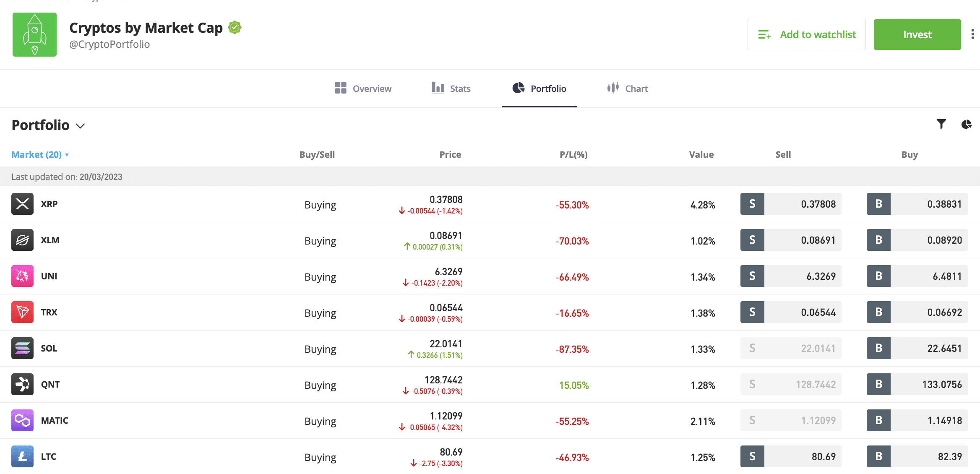
Task: Click the SOL coin logo
Action: (22, 348)
